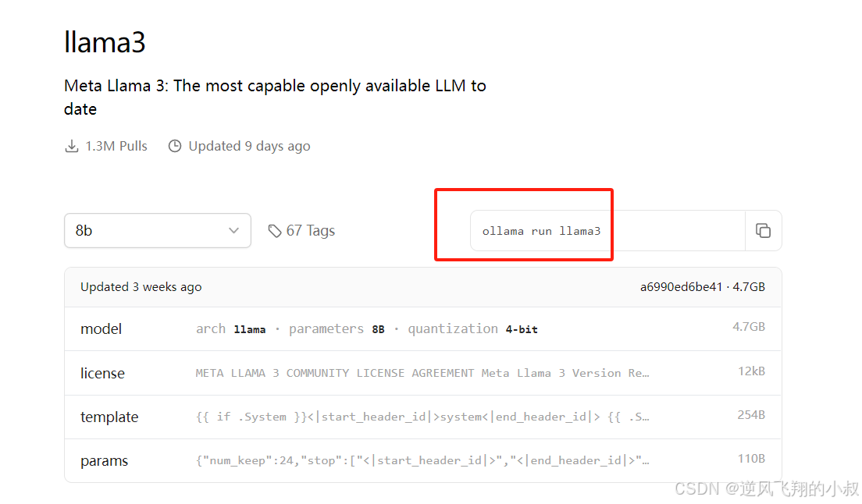
Task: Expand the dropdown chevron next to 8b
Action: click(233, 231)
